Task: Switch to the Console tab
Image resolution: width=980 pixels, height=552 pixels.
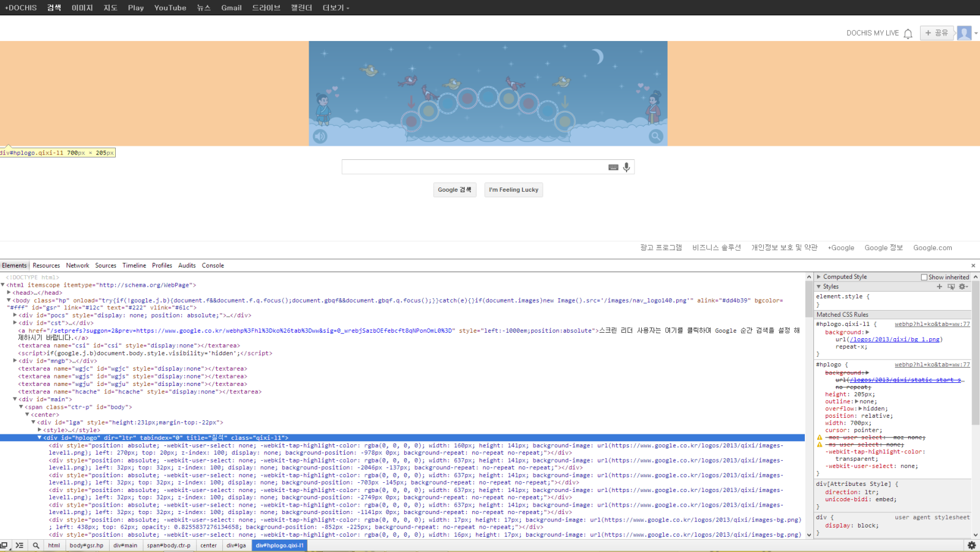Action: [x=213, y=265]
